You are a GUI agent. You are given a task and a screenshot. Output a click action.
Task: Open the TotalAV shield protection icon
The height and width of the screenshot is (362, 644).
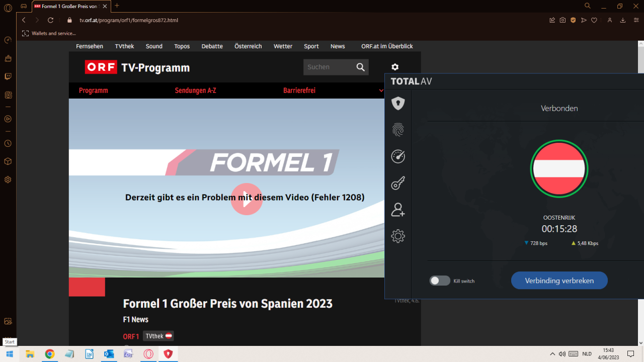click(398, 104)
